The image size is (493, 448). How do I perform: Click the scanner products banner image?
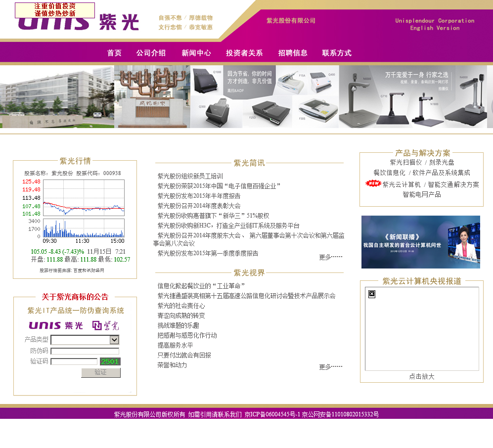click(265, 96)
